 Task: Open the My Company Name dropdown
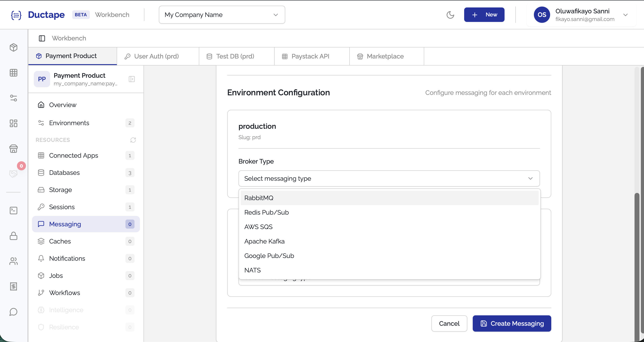[x=222, y=14]
